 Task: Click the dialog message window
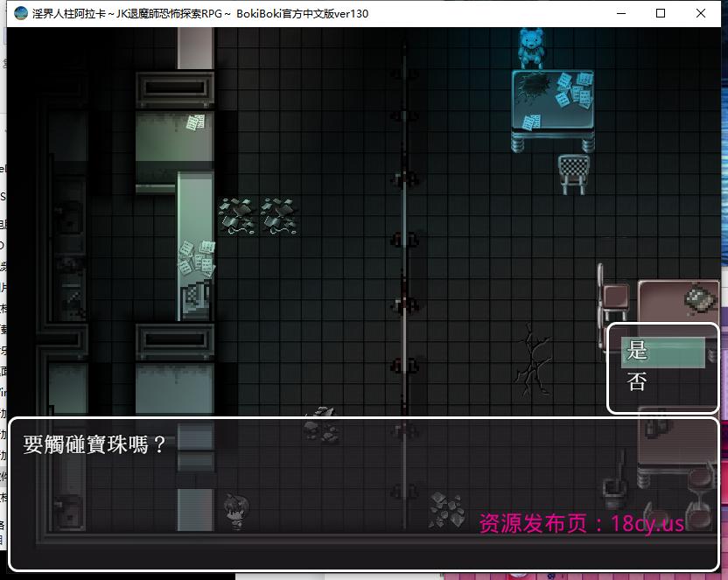[x=364, y=493]
